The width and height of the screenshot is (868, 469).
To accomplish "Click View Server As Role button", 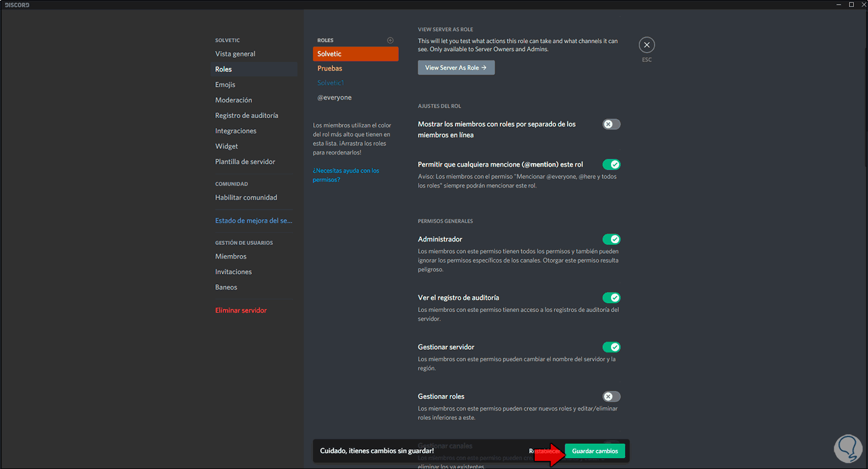I will click(456, 68).
